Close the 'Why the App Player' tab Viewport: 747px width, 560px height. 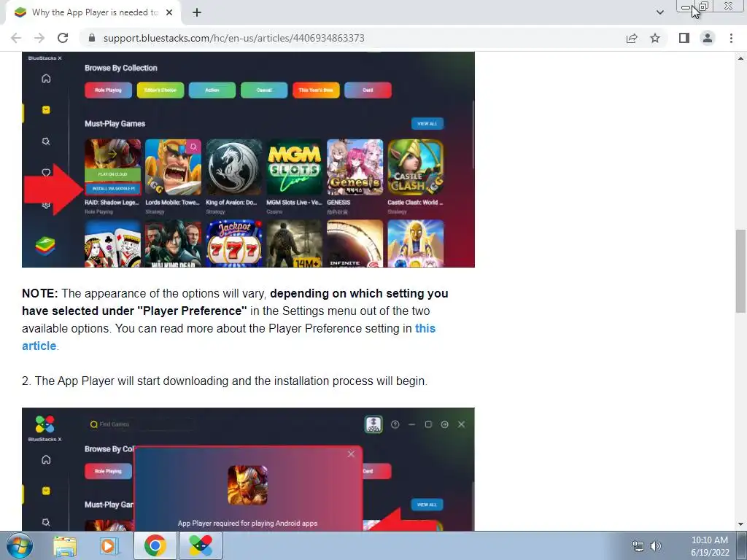point(169,12)
